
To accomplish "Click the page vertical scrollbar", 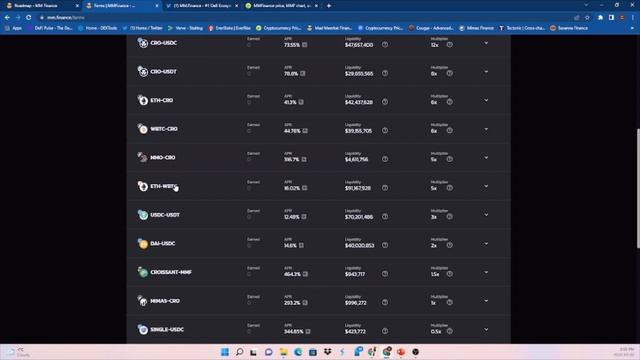I will click(638, 189).
